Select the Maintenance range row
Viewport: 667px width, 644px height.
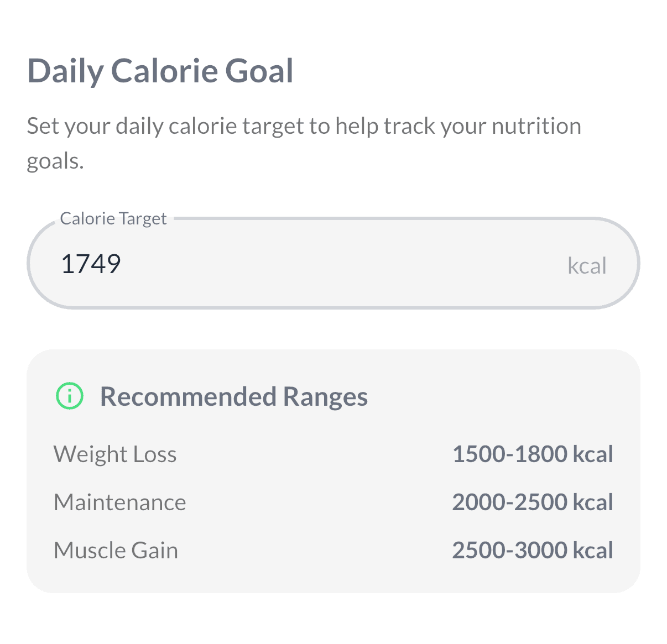[119, 502]
